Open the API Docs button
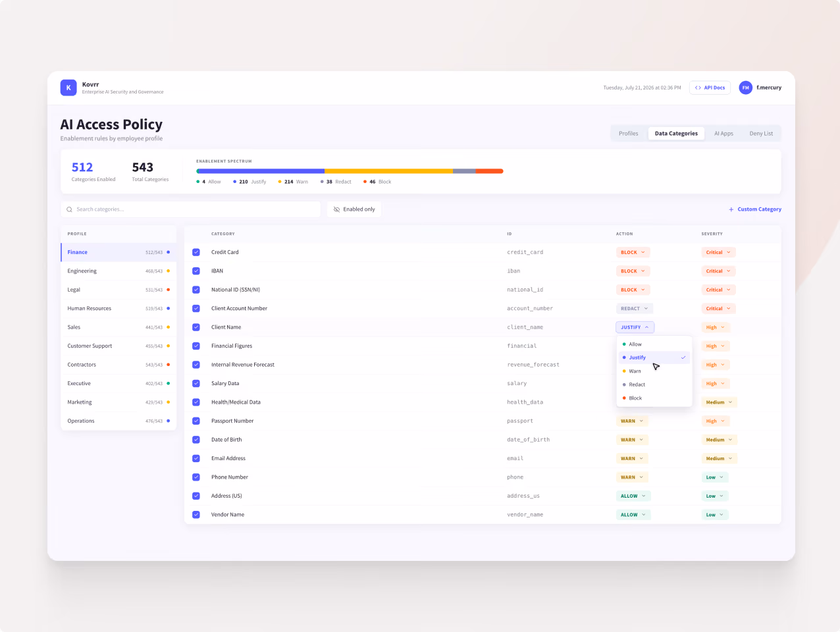 click(x=710, y=88)
